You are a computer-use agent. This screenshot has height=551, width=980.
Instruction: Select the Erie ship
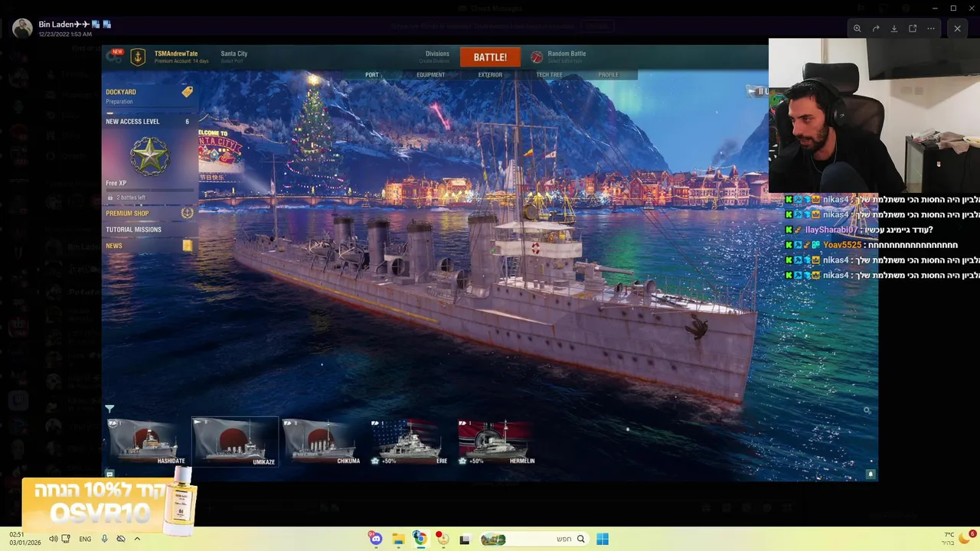coord(410,442)
